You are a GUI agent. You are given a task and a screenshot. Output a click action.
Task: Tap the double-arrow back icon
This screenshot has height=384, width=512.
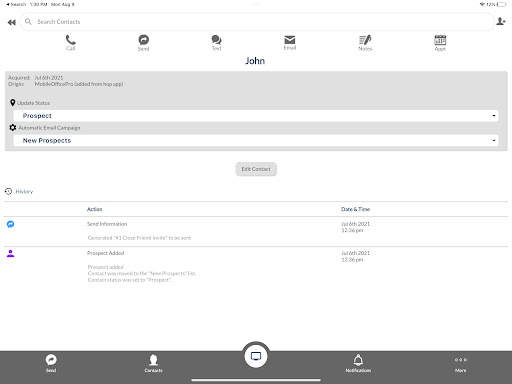(x=12, y=22)
